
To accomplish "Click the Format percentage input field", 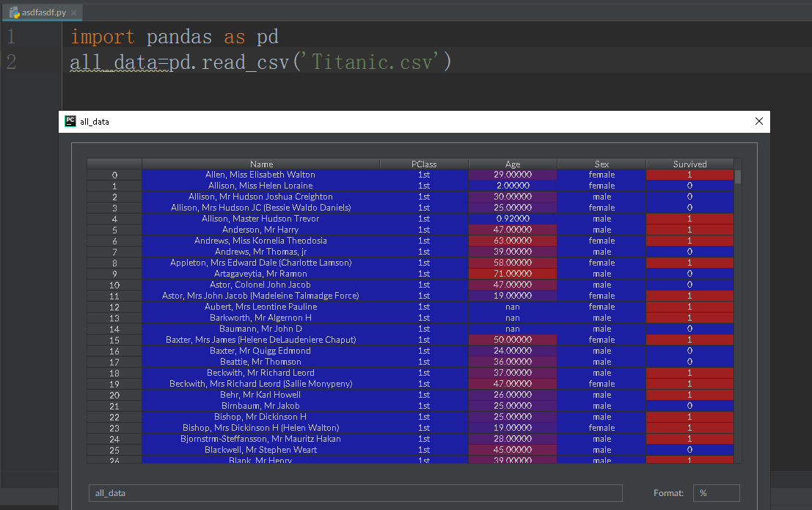I will [x=716, y=492].
